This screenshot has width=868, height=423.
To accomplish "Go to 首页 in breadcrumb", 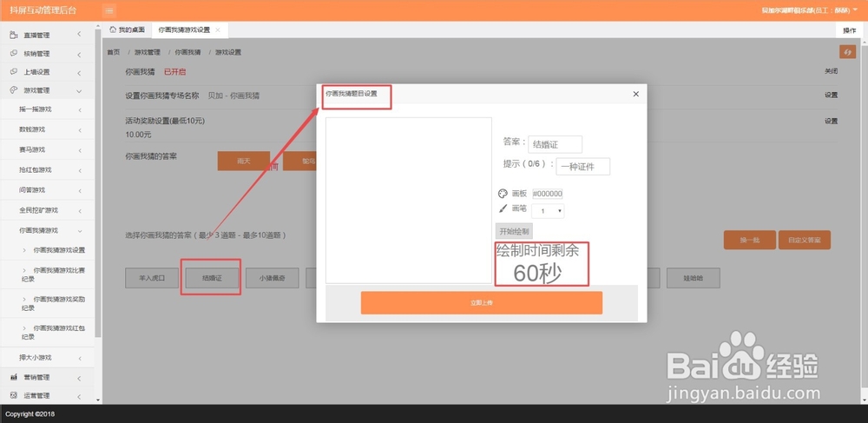I will point(113,52).
